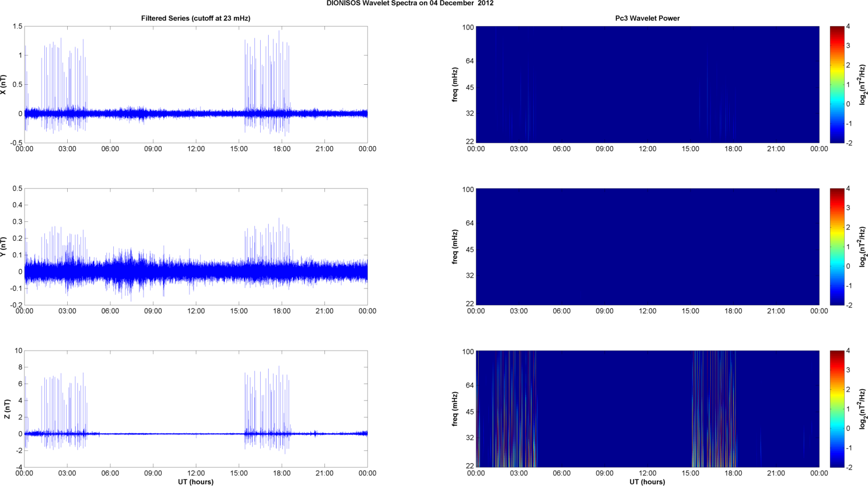Click the "Pc3 Wavelet Power" heading

pos(647,18)
